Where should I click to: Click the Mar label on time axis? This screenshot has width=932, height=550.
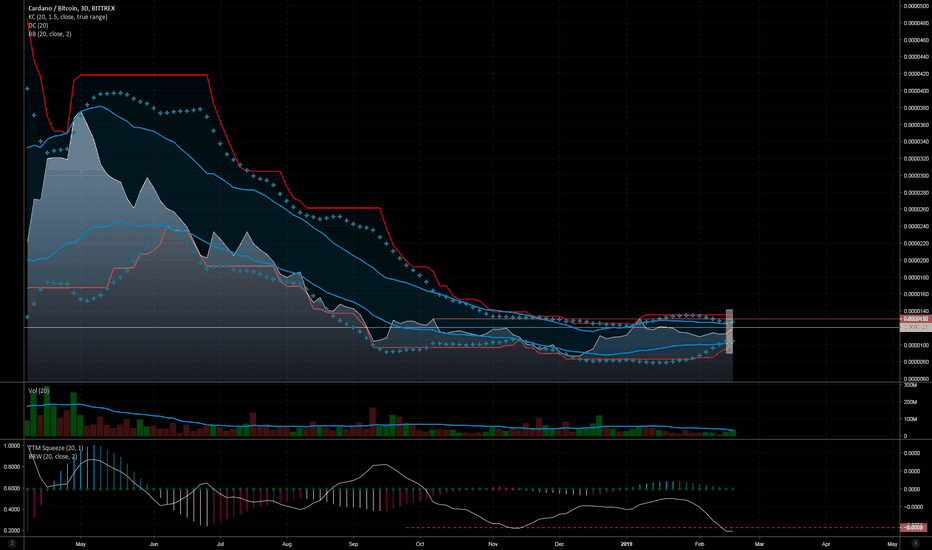pyautogui.click(x=759, y=544)
